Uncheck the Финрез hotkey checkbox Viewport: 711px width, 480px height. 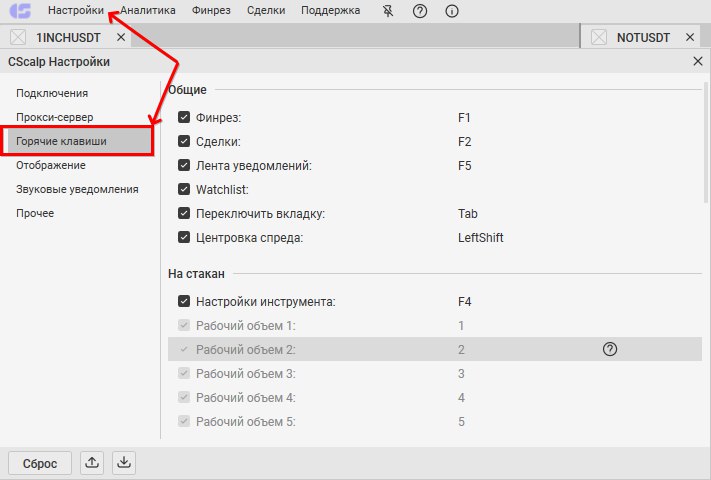click(x=184, y=117)
